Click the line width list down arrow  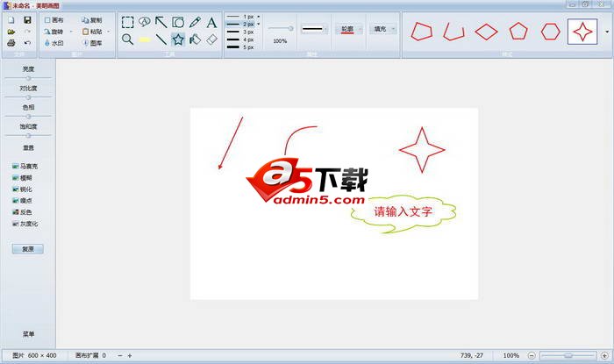[259, 24]
